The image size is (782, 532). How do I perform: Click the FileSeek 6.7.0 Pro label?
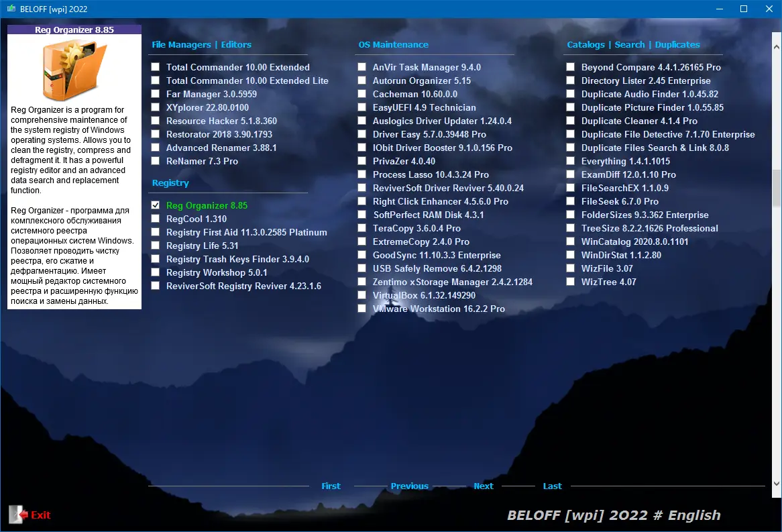point(620,202)
